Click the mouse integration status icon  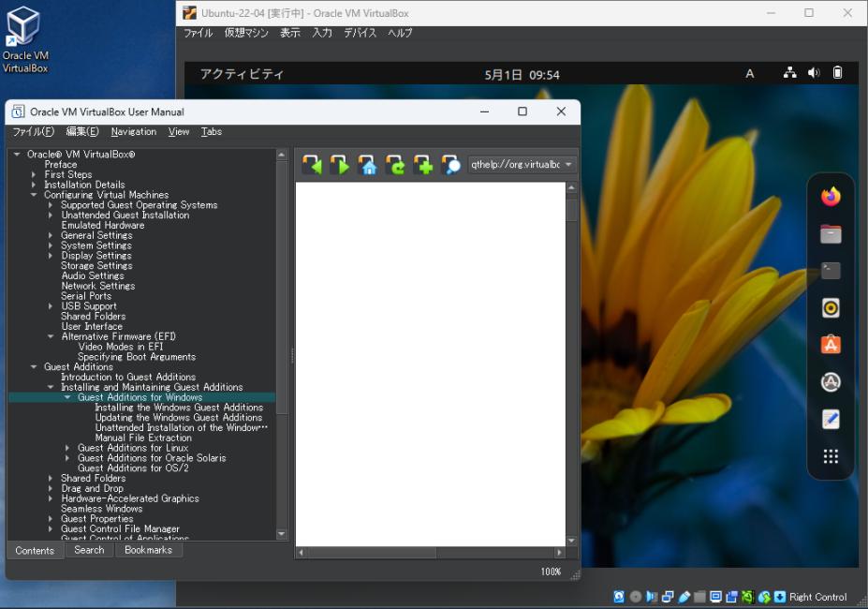pyautogui.click(x=764, y=597)
